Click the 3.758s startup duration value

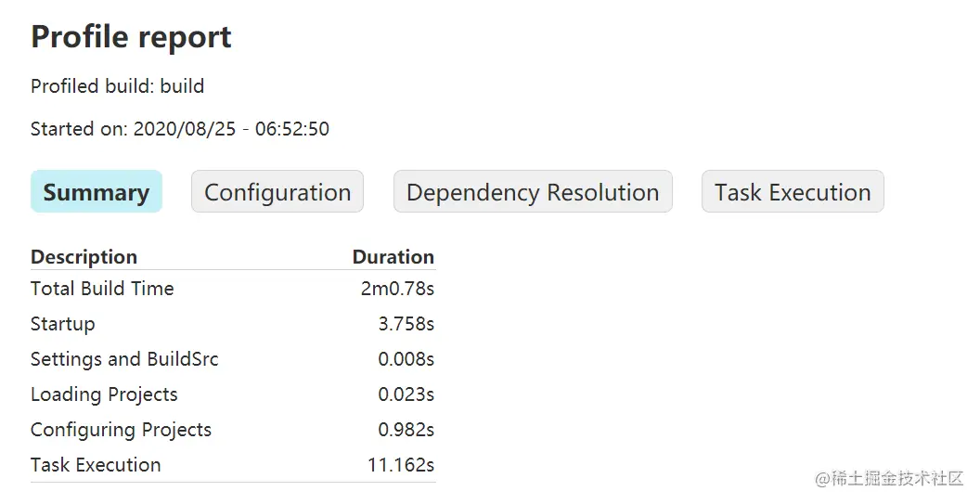point(406,324)
